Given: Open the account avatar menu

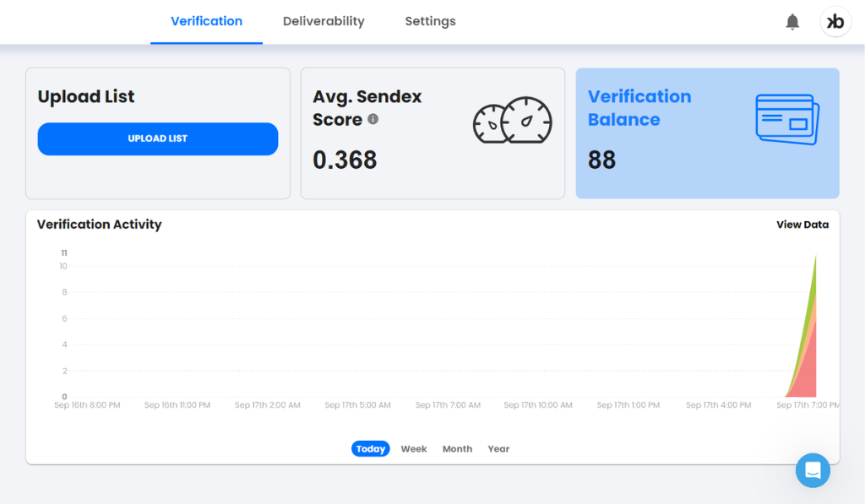Looking at the screenshot, I should [x=835, y=21].
